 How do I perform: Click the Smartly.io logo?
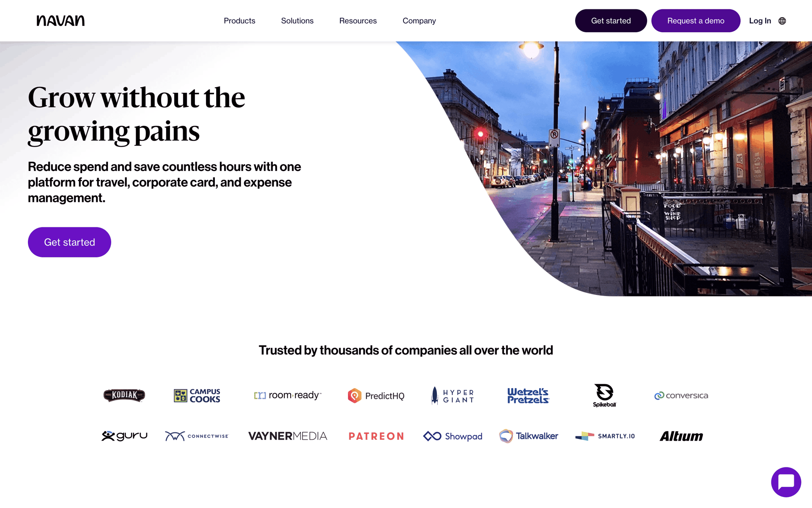605,436
